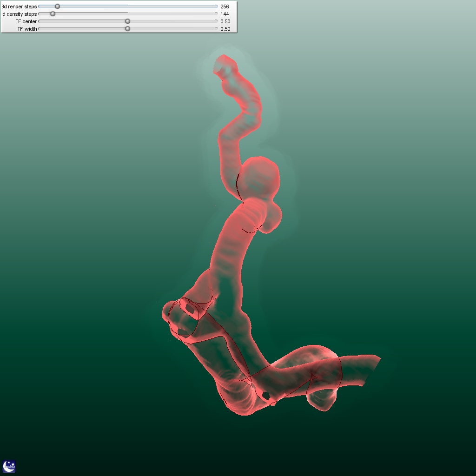
Task: Click left end of TF center track
Action: pyautogui.click(x=40, y=21)
